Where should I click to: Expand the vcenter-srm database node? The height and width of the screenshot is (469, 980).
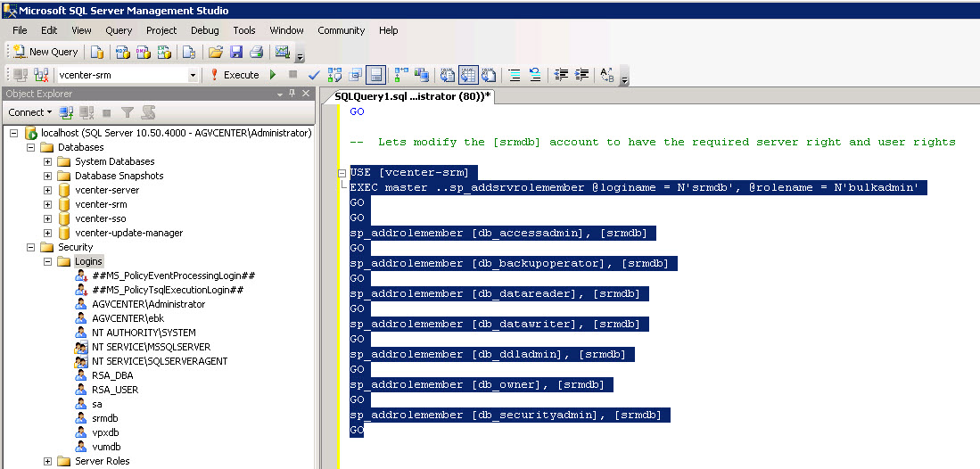[47, 204]
